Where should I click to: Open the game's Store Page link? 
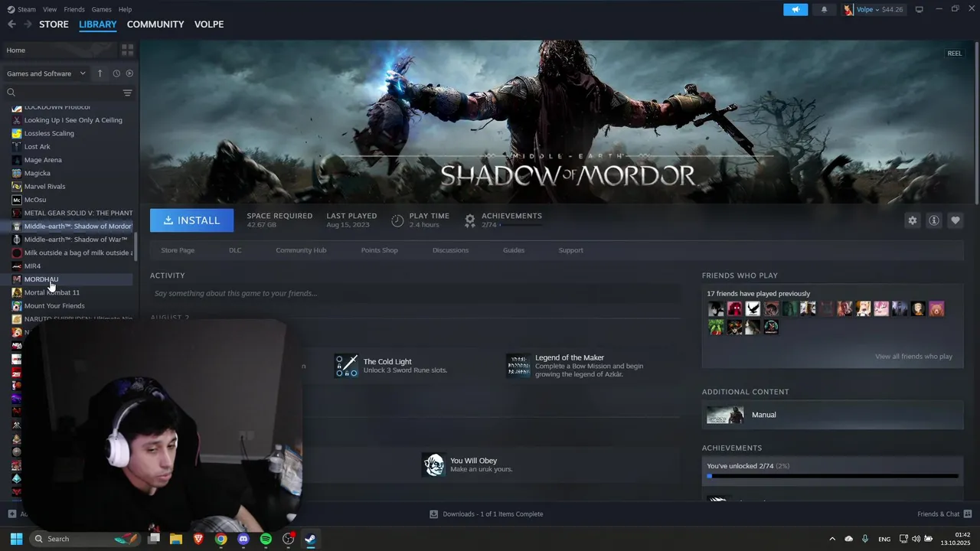click(178, 250)
